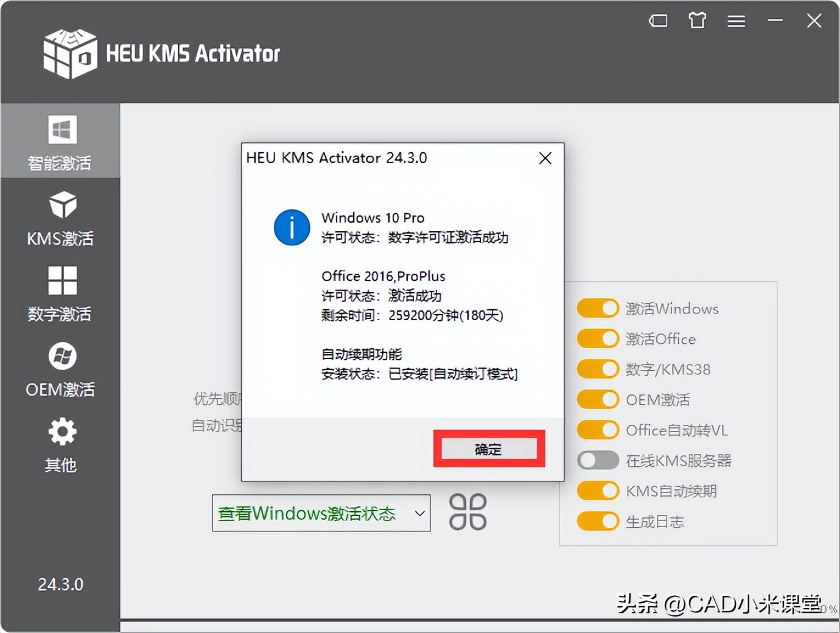Image resolution: width=840 pixels, height=633 pixels.
Task: Open the skin shirt icon in the title bar
Action: point(698,21)
